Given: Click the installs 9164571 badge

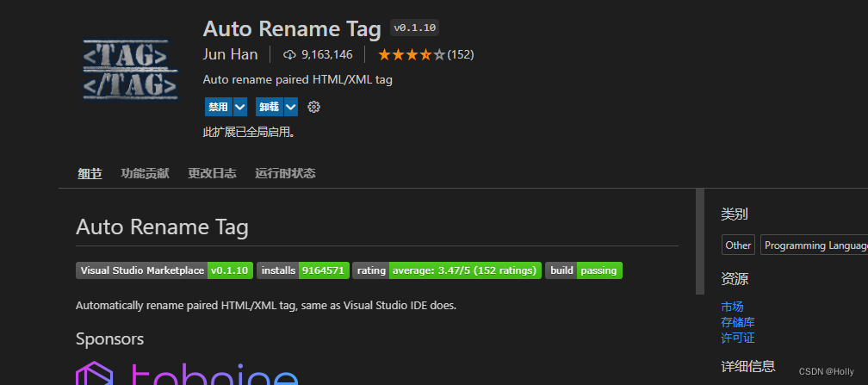Looking at the screenshot, I should coord(302,270).
